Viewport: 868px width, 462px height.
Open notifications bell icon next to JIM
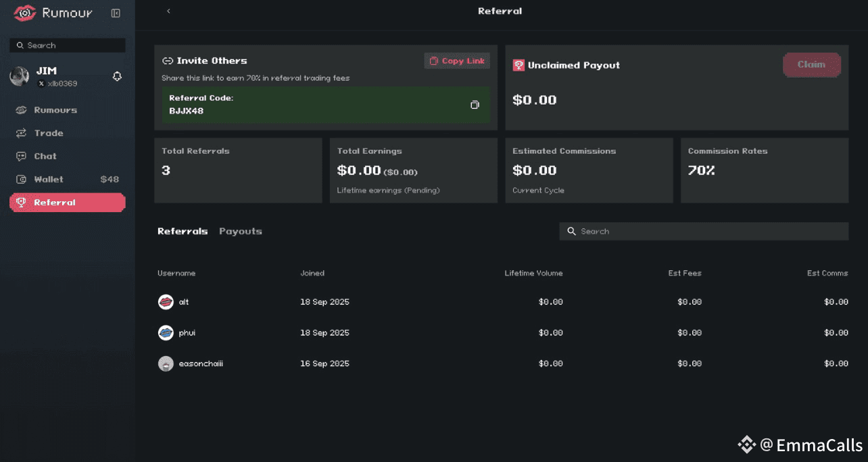117,76
